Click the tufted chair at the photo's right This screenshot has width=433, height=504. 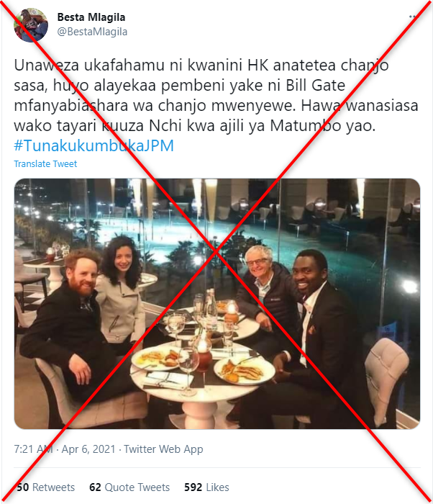click(386, 379)
